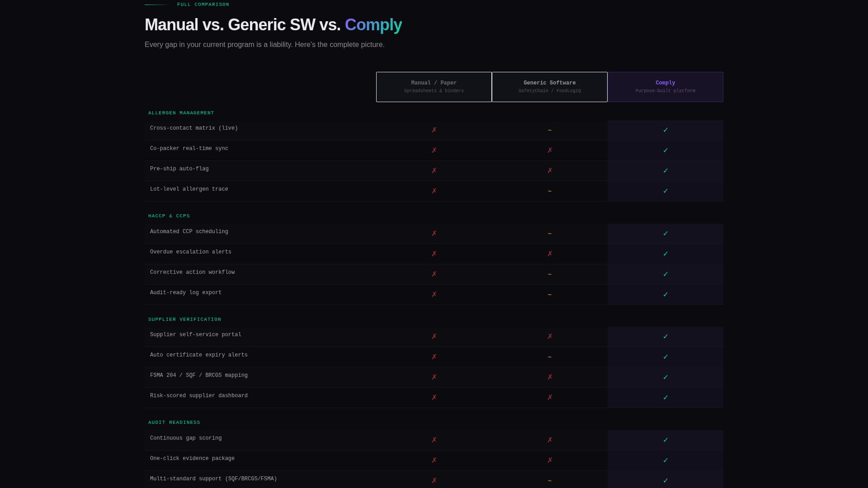Click the 'Every gap in your current program' subtitle

pyautogui.click(x=264, y=45)
